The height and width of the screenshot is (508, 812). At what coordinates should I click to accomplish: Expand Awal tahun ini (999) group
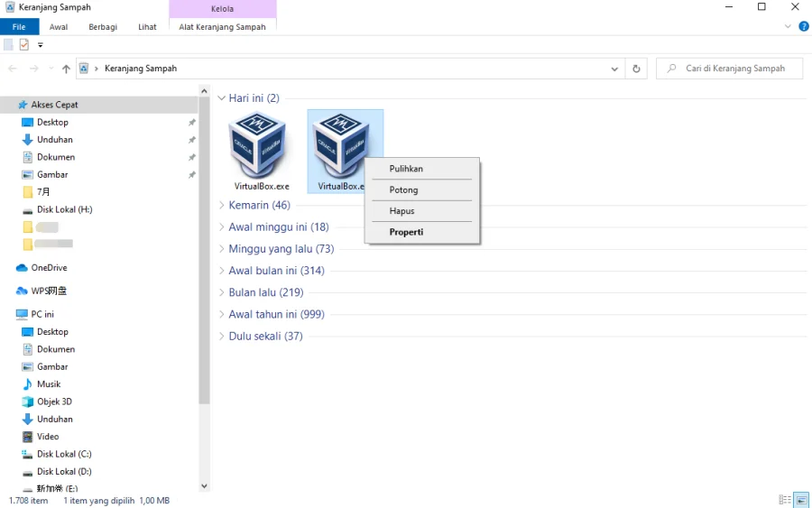pos(222,314)
